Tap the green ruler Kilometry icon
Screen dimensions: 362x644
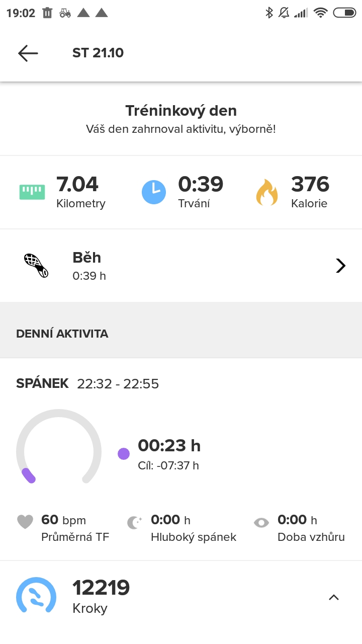(x=32, y=192)
